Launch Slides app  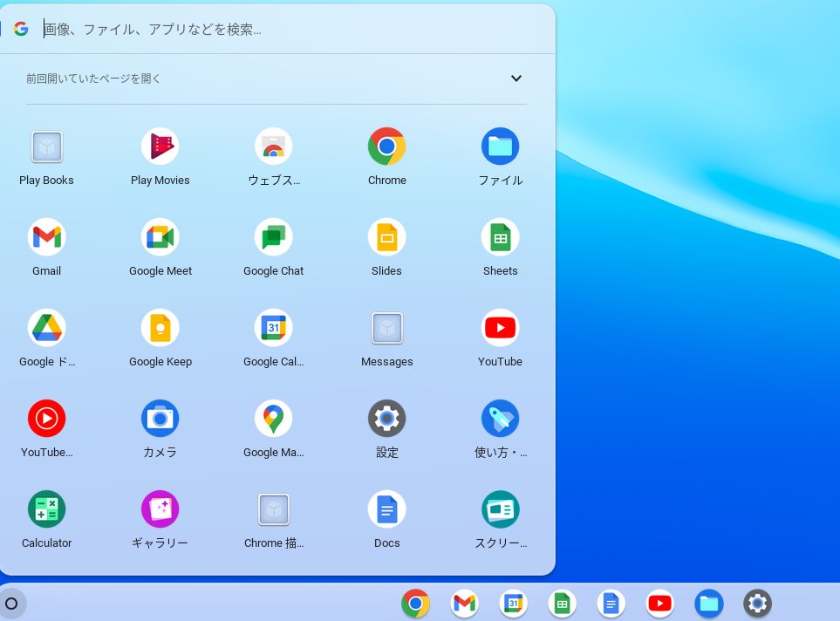386,237
